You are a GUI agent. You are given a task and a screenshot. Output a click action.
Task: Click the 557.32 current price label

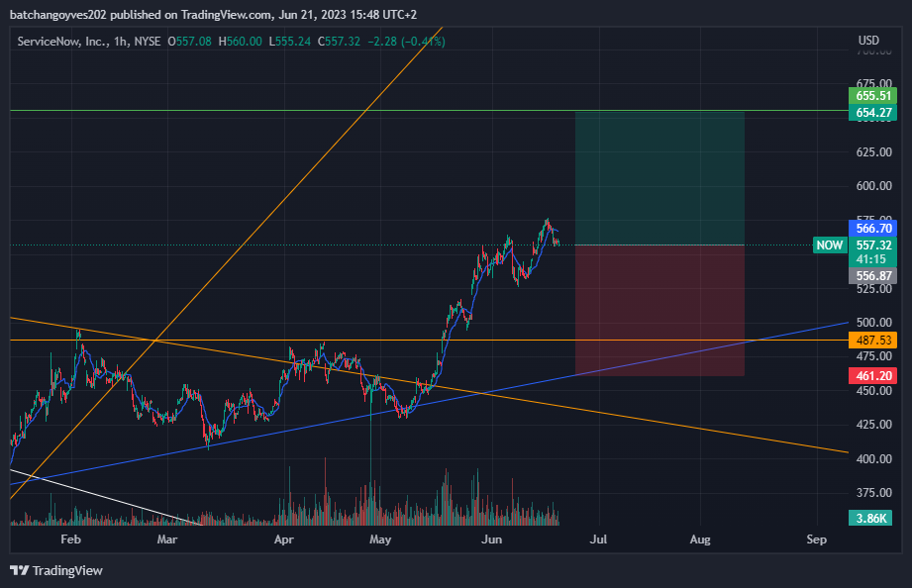(x=873, y=245)
